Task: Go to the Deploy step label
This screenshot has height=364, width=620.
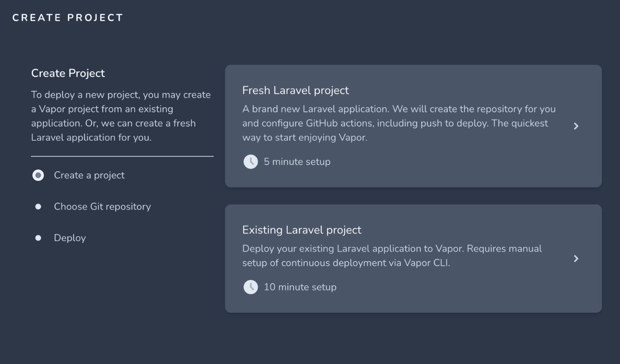Action: [x=70, y=238]
